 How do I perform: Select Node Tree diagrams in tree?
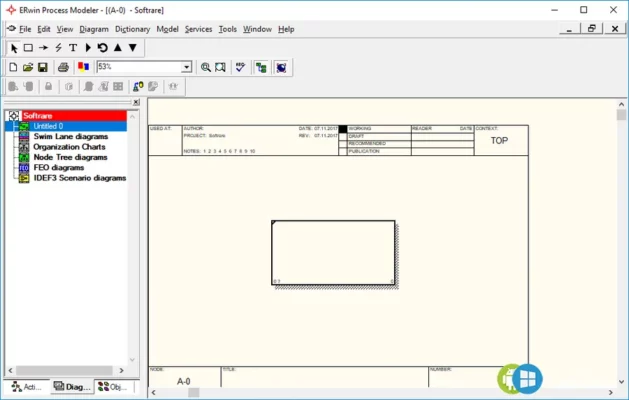70,157
